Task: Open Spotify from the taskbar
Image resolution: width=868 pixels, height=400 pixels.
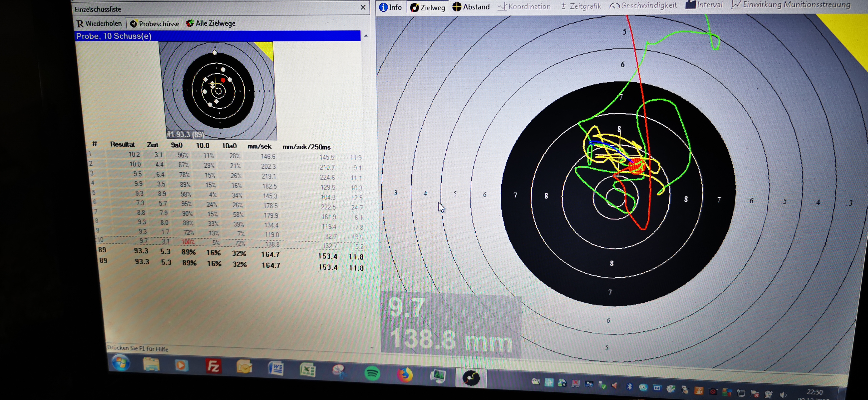Action: [372, 373]
